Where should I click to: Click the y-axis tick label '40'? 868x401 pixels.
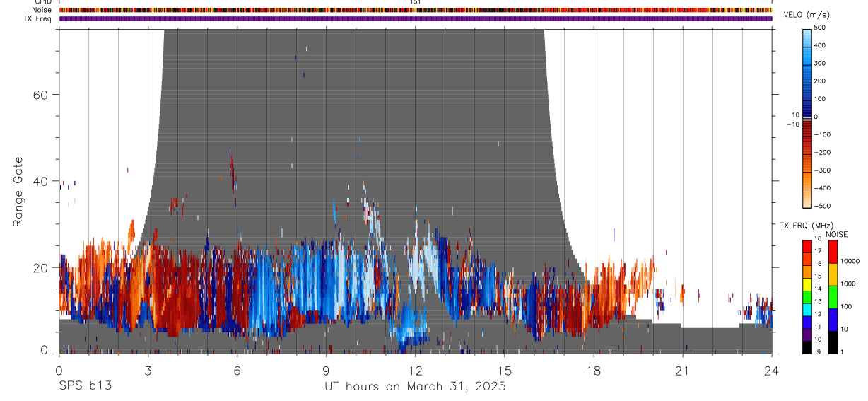42,181
